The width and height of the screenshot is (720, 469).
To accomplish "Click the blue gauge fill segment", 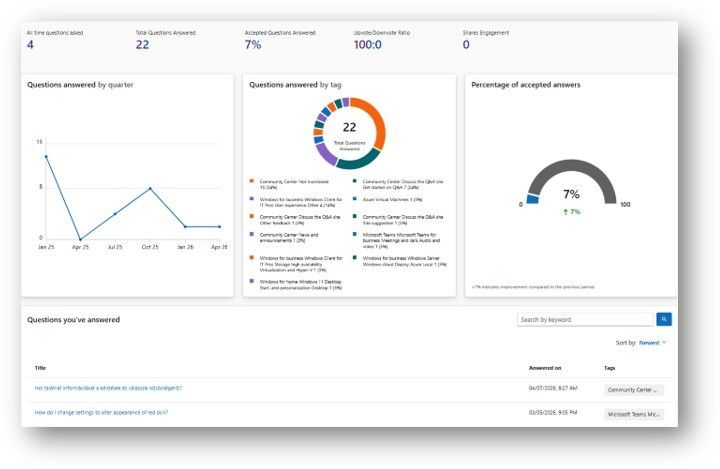I will tap(533, 199).
